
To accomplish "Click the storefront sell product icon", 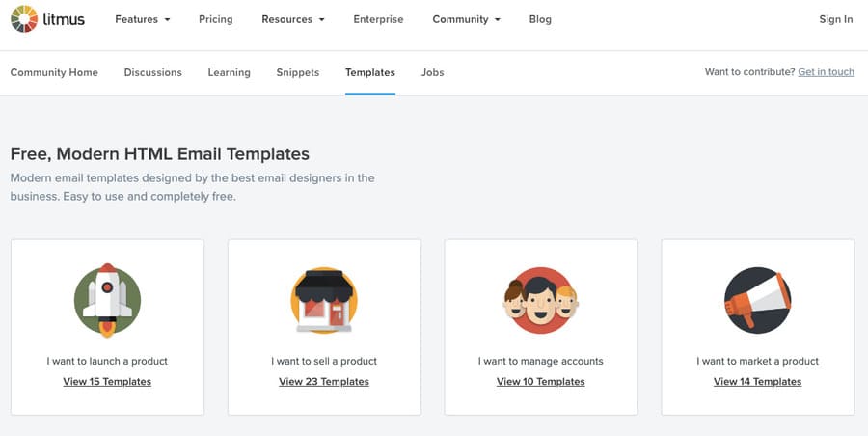I will tap(324, 300).
